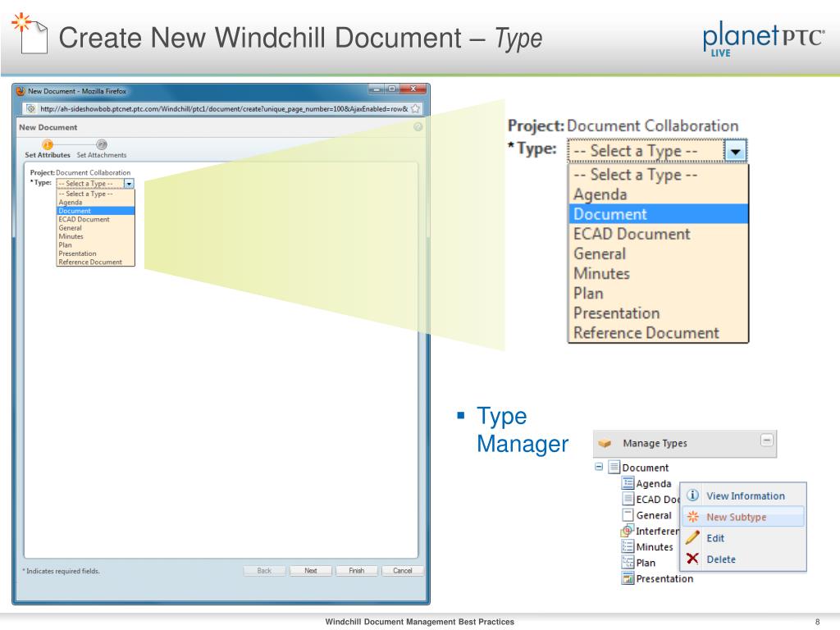Collapse the Document node in Manage Types
The height and width of the screenshot is (630, 840).
tap(599, 467)
